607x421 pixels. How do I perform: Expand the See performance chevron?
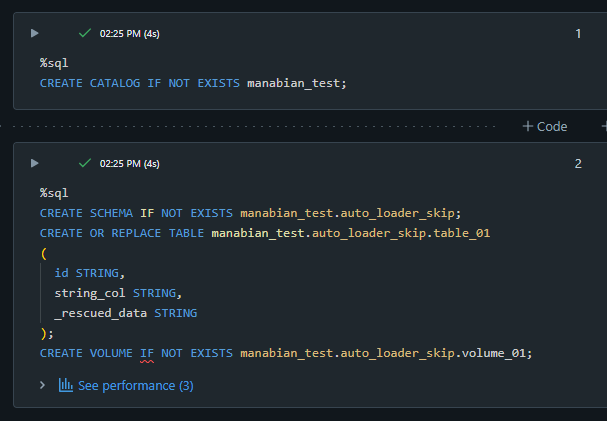(42, 385)
